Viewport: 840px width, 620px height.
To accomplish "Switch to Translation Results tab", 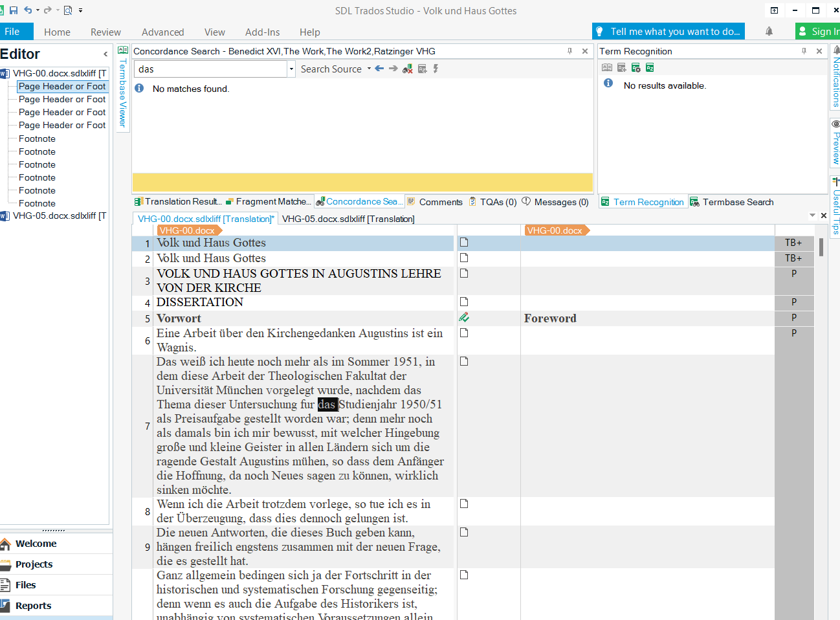I will pos(178,201).
